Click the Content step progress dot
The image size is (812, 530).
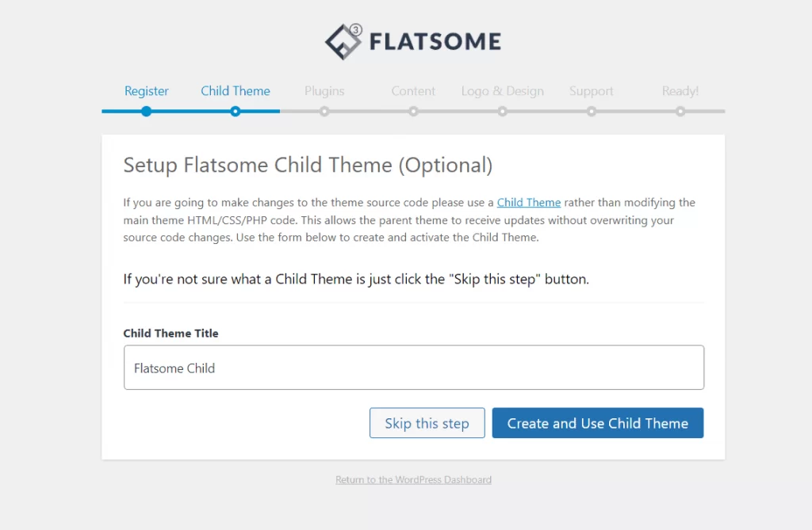[413, 112]
